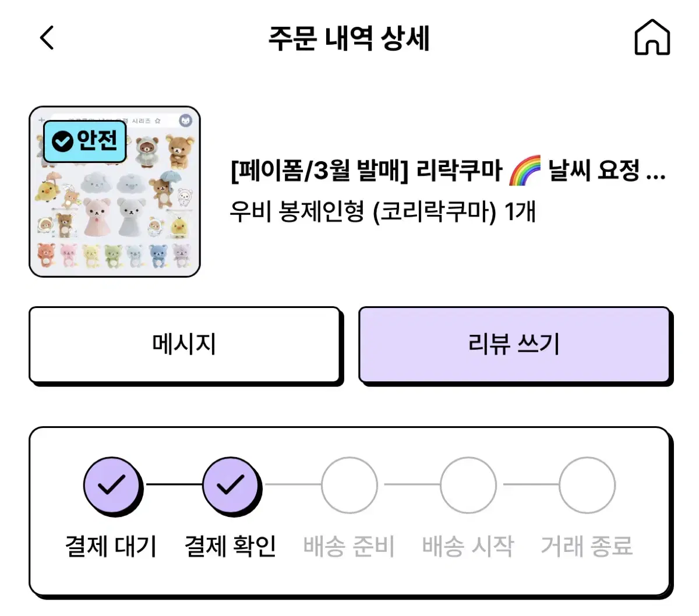Write a review with 리뷰 쓰기
Viewport: 699px width, 616px height.
coord(514,344)
